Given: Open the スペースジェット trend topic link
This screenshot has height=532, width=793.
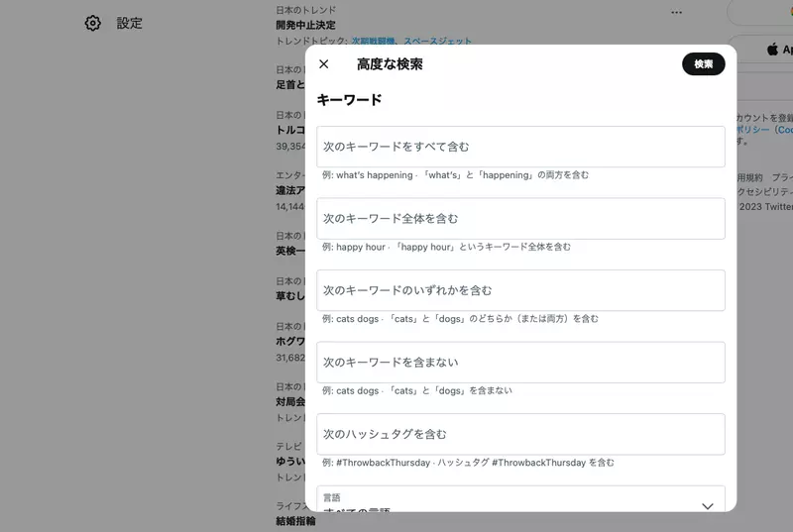Looking at the screenshot, I should pyautogui.click(x=437, y=42).
